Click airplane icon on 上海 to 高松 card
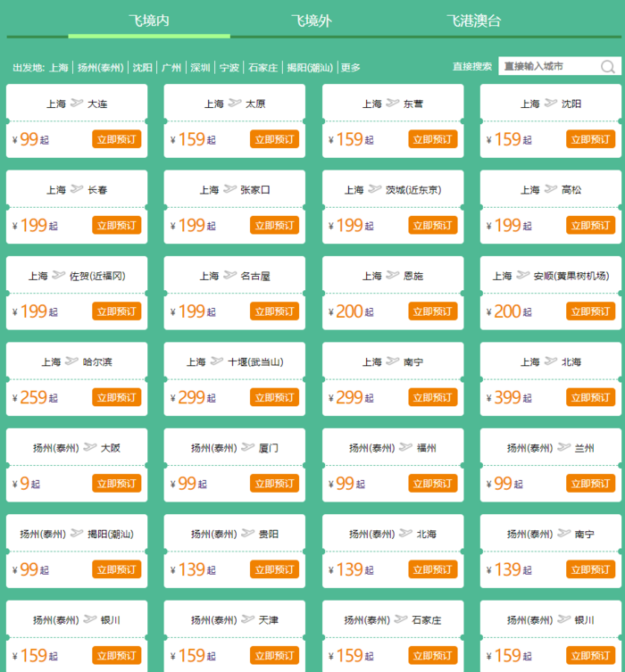This screenshot has height=672, width=625. 551,189
